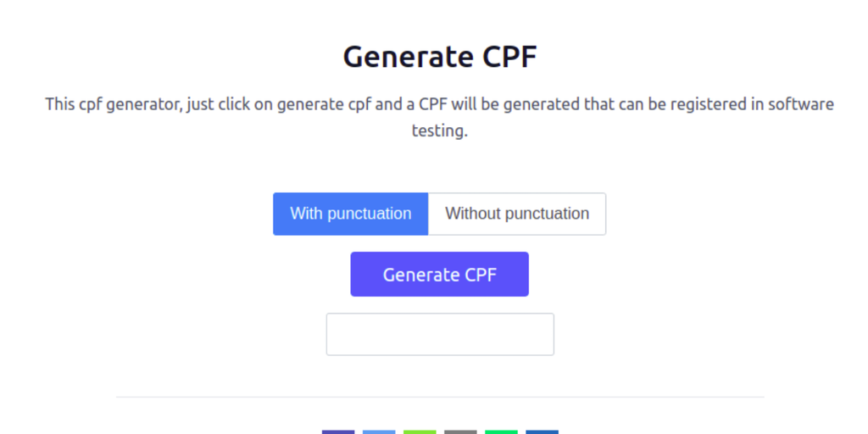The image size is (868, 434).
Task: Share the page using the rightmost share icon
Action: 542,431
